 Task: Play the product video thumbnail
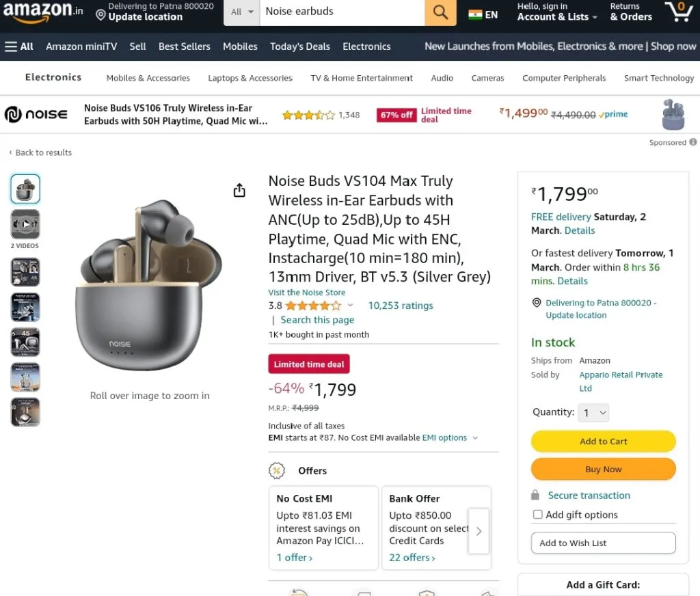point(25,224)
